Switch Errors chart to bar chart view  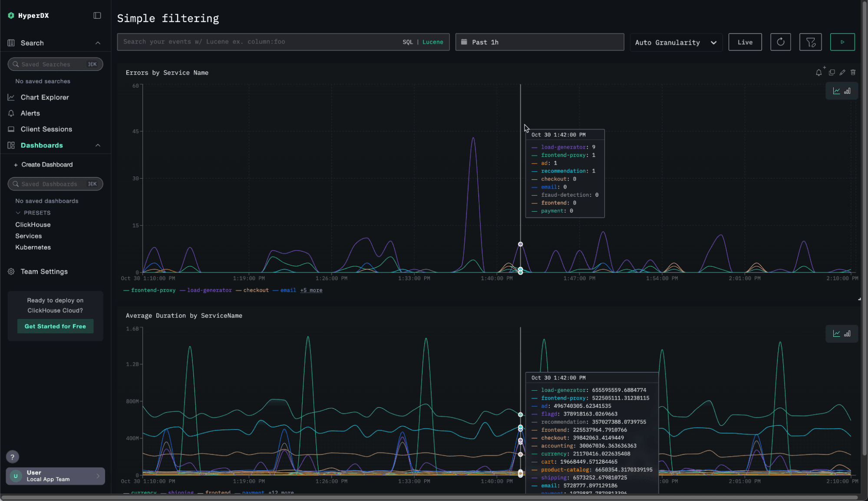point(848,91)
